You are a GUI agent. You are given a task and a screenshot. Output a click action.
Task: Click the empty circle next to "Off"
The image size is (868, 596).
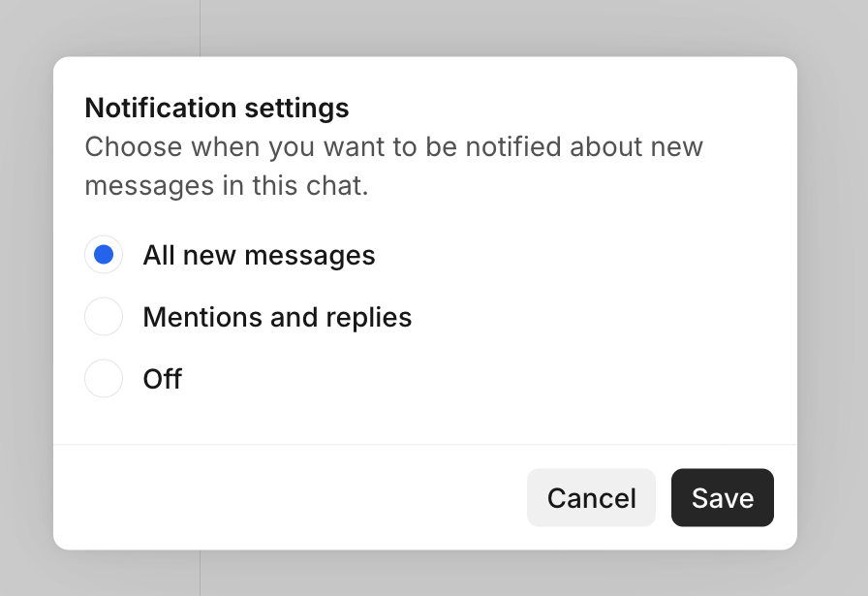point(104,379)
